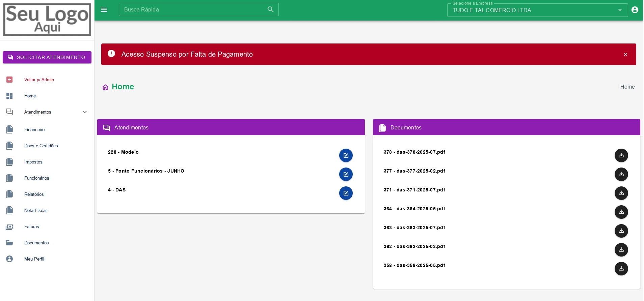This screenshot has width=644, height=301.
Task: Download das-371-2025-07.pdf file
Action: pos(621,193)
